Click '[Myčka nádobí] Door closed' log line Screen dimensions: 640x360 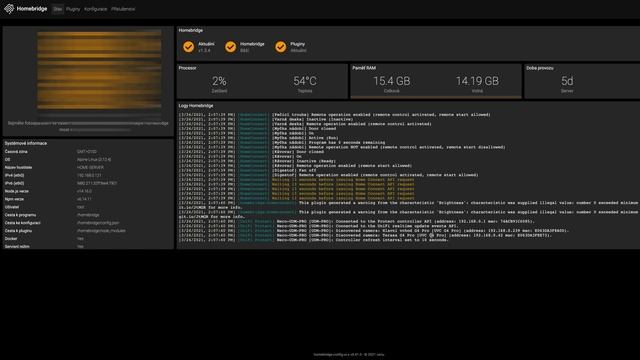tap(257, 129)
